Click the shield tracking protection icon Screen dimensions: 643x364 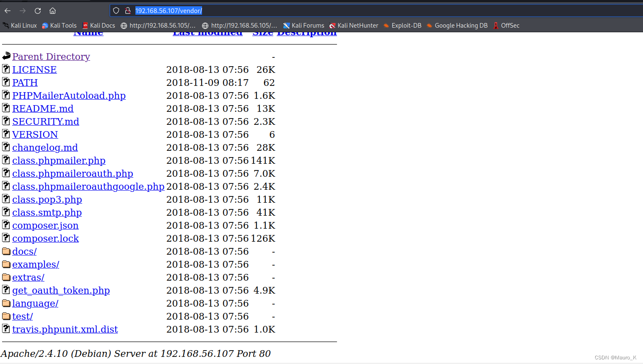[116, 10]
